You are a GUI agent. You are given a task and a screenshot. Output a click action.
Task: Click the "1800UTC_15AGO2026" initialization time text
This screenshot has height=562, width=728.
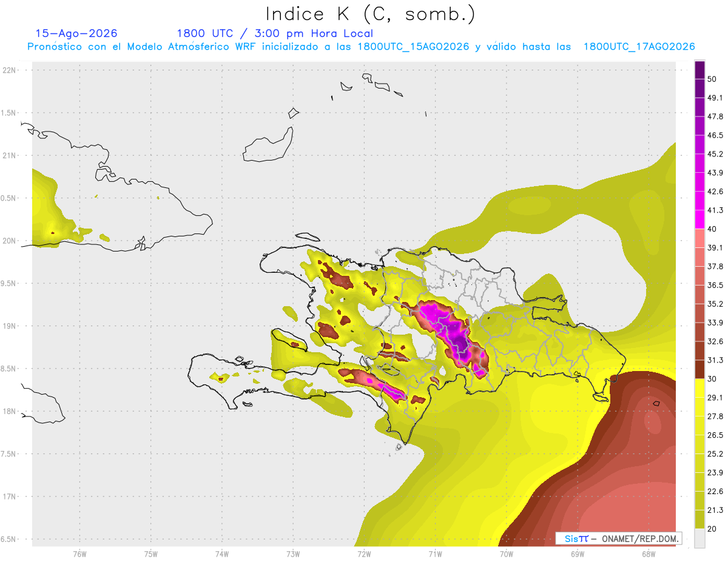coord(413,47)
